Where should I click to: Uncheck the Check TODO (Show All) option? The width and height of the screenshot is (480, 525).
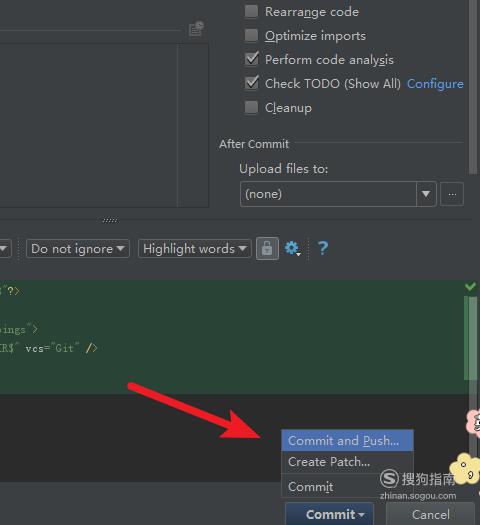point(251,83)
